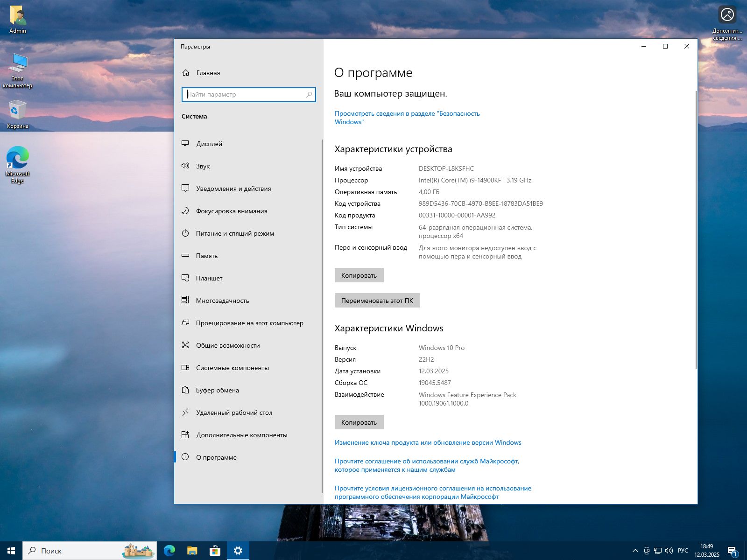Click the main content vertical scrollbar
The image size is (747, 560).
point(696,230)
